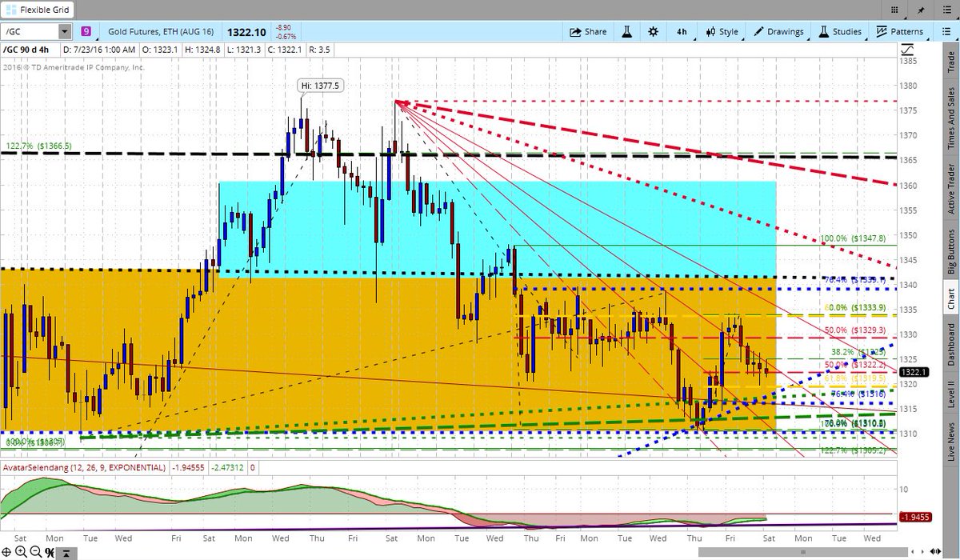Select the Chart side tab
The image size is (960, 560).
tap(951, 300)
